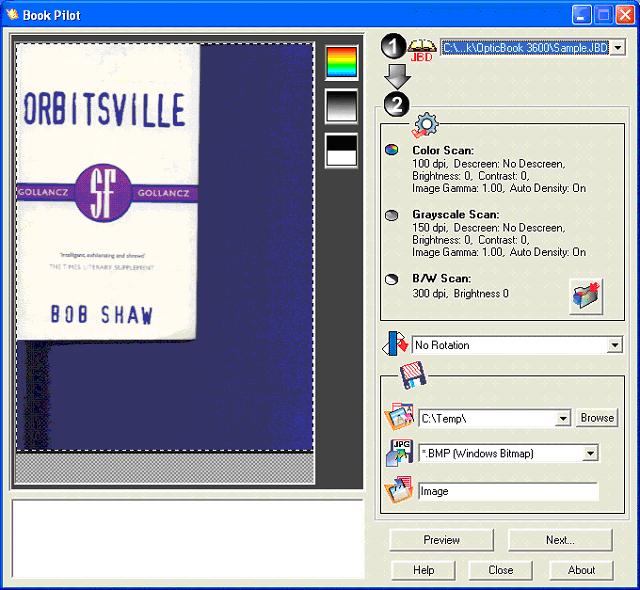Click the About button
The width and height of the screenshot is (640, 590).
pyautogui.click(x=581, y=570)
